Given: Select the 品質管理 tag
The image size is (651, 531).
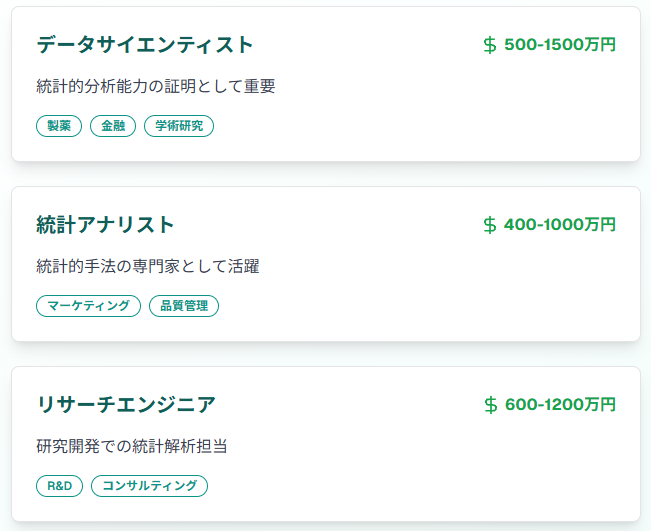Looking at the screenshot, I should coord(184,306).
